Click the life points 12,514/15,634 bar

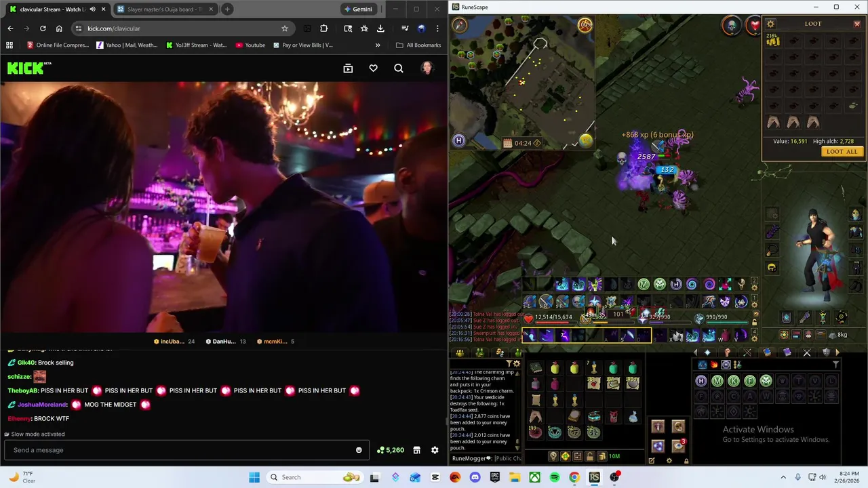(x=551, y=317)
